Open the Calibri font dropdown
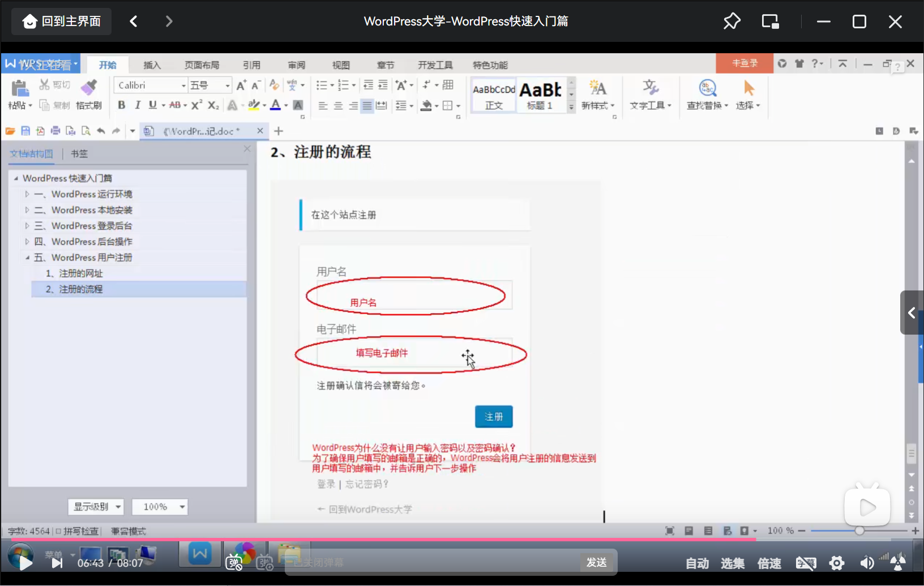The image size is (924, 586). 183,85
